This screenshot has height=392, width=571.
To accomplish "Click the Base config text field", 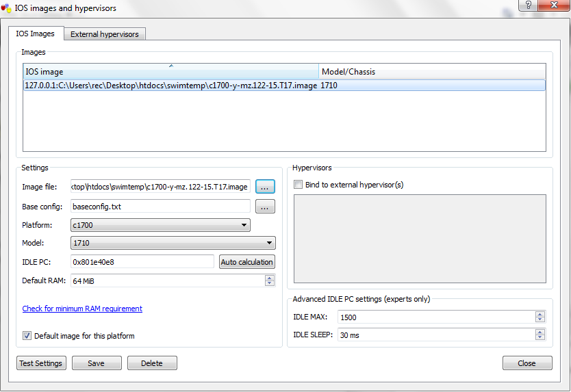I will coord(160,207).
